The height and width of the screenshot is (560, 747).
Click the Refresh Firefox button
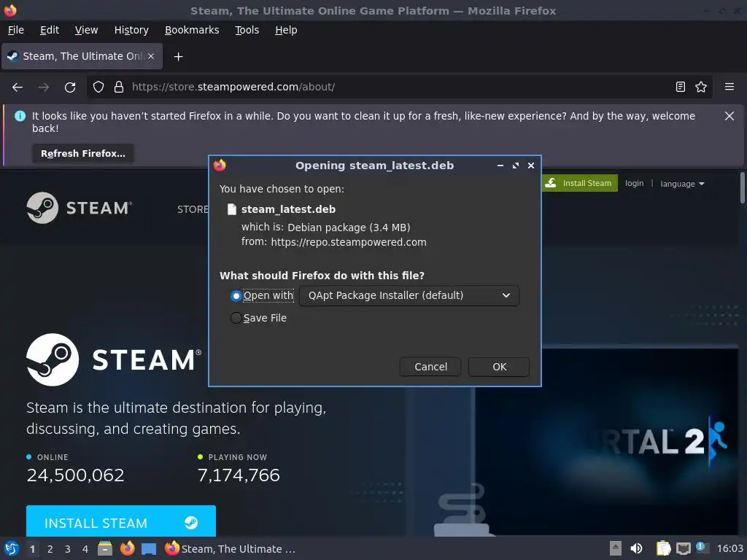(x=83, y=153)
